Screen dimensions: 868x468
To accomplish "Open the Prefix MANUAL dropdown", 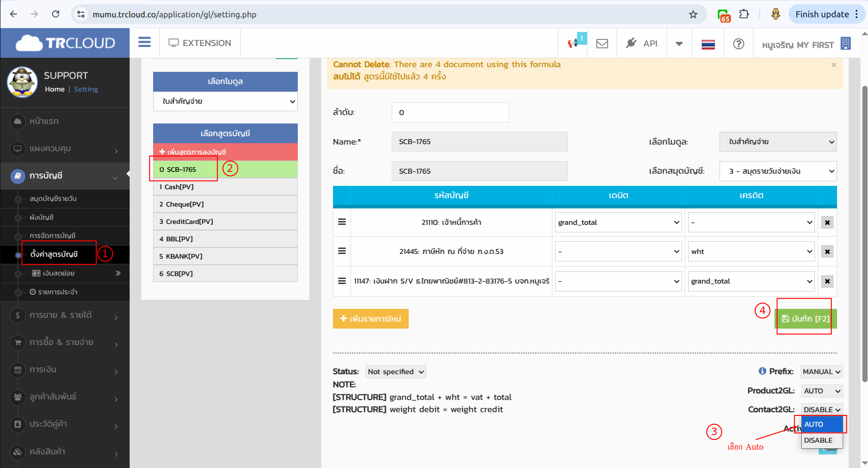I will 821,372.
